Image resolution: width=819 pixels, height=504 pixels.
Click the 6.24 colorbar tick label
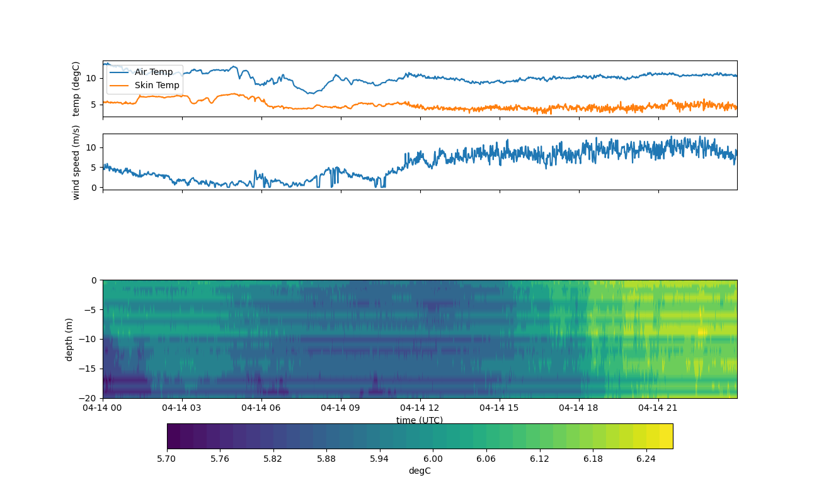646,459
